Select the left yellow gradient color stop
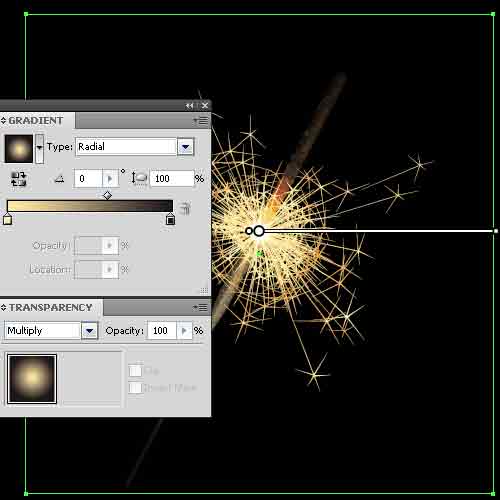Image resolution: width=500 pixels, height=500 pixels. coord(7,219)
